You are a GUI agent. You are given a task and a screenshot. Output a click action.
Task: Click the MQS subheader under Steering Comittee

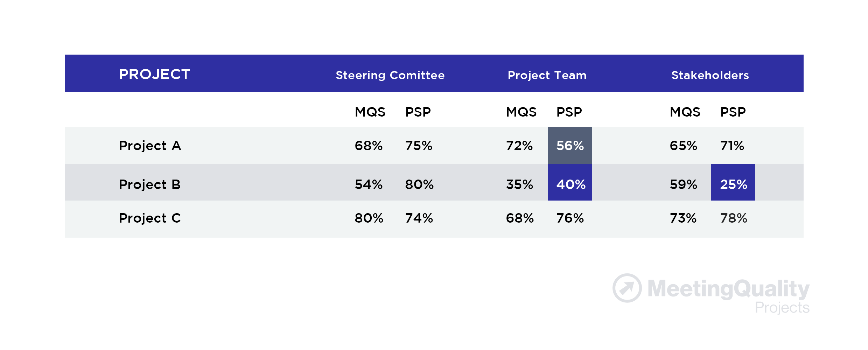(x=370, y=112)
